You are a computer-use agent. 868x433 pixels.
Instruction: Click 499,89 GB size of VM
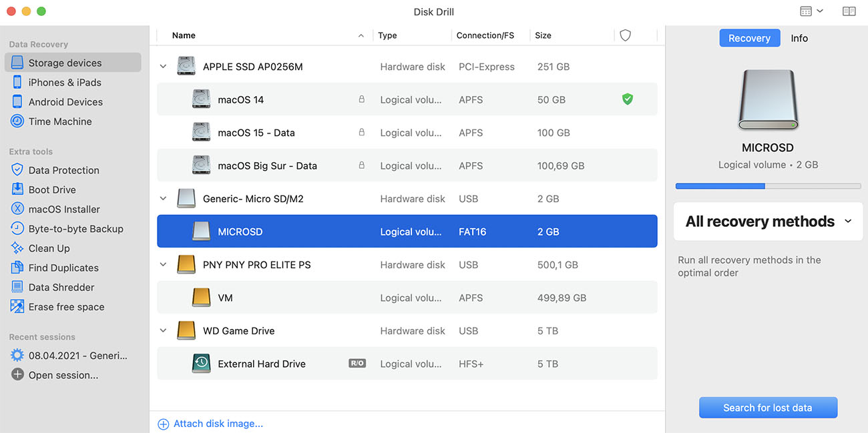coord(562,298)
